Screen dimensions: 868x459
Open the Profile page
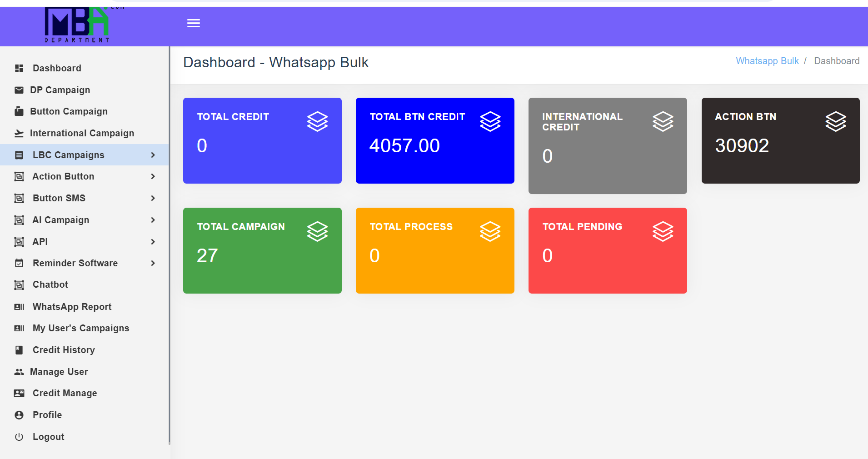click(85, 415)
